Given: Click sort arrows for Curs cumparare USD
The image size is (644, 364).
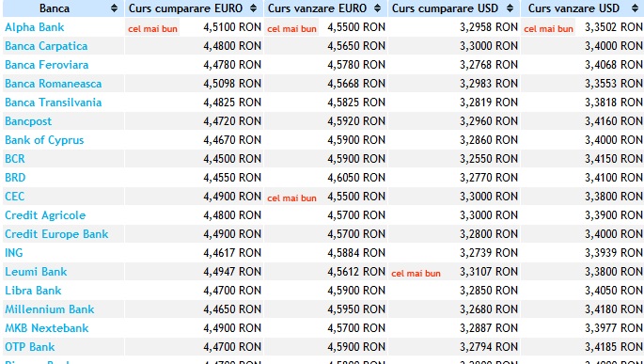Looking at the screenshot, I should point(510,8).
